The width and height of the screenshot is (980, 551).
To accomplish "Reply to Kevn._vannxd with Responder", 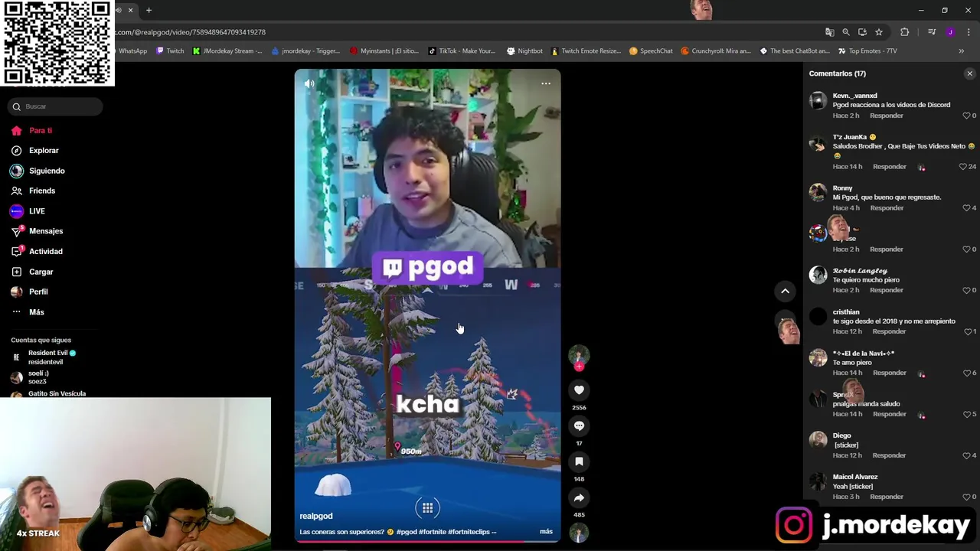I will click(886, 116).
